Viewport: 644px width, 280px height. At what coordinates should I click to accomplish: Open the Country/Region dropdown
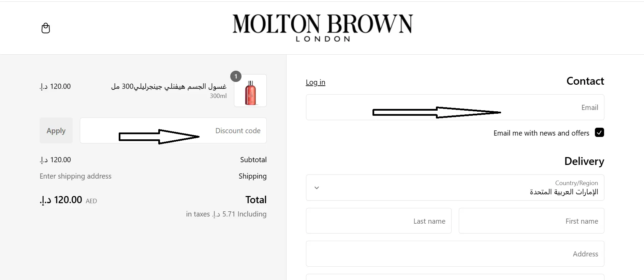[455, 188]
